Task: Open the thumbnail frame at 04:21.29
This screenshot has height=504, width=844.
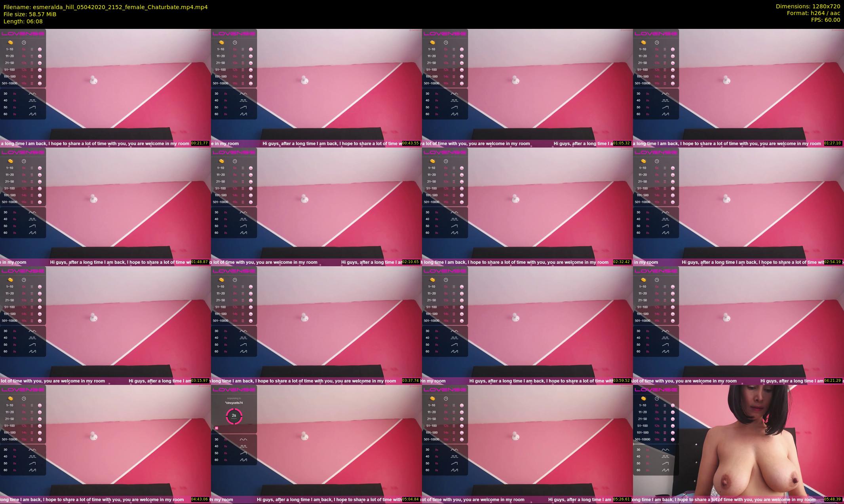Action: click(738, 325)
